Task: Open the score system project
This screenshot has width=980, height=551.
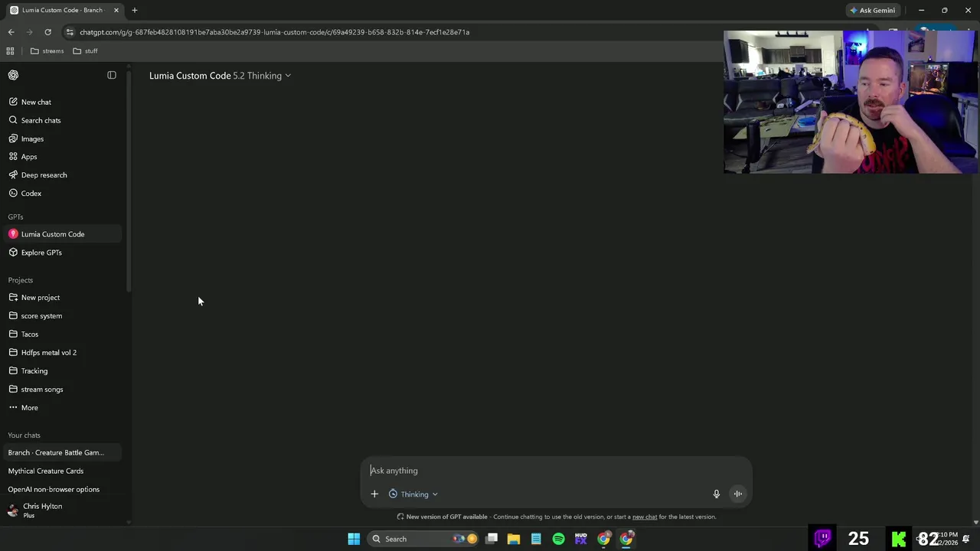Action: (x=61, y=316)
